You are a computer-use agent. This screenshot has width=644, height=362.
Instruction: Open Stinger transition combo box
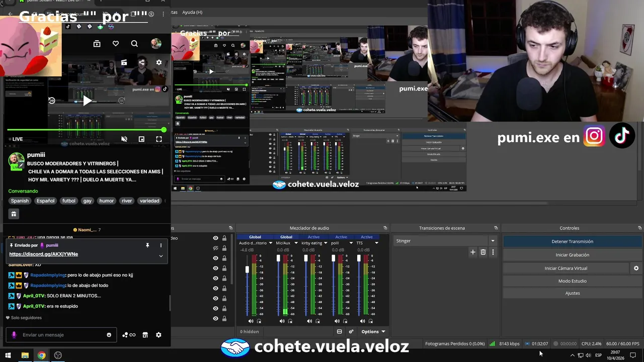(x=445, y=241)
